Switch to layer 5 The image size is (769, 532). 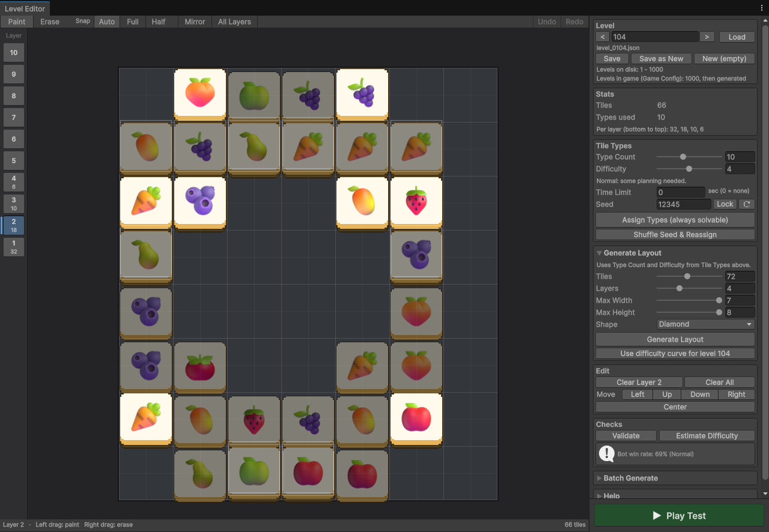point(14,161)
